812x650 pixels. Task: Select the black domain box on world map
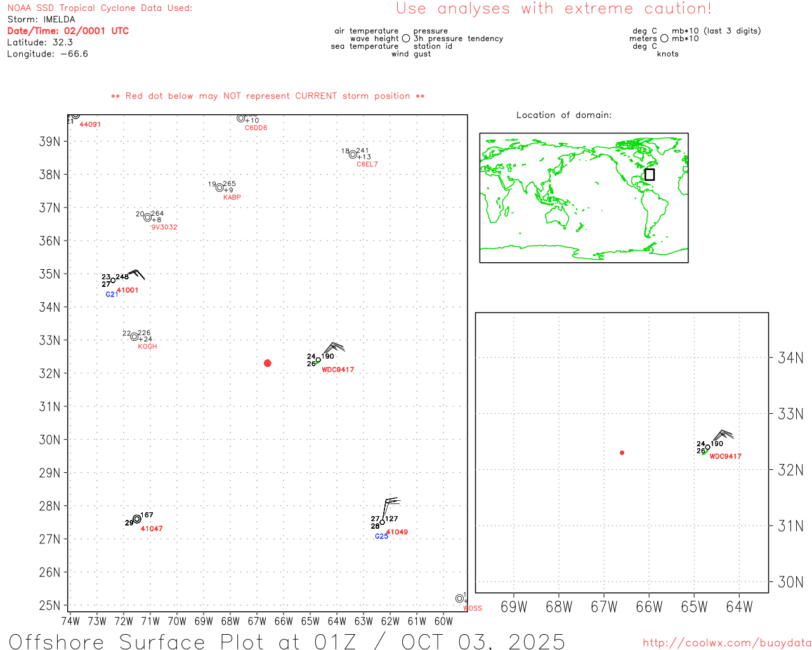tap(650, 175)
